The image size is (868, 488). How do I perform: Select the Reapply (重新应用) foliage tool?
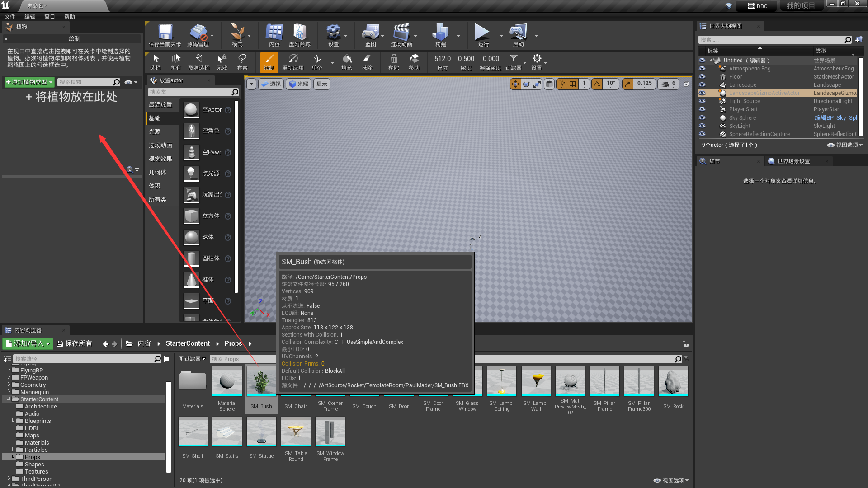pyautogui.click(x=293, y=62)
